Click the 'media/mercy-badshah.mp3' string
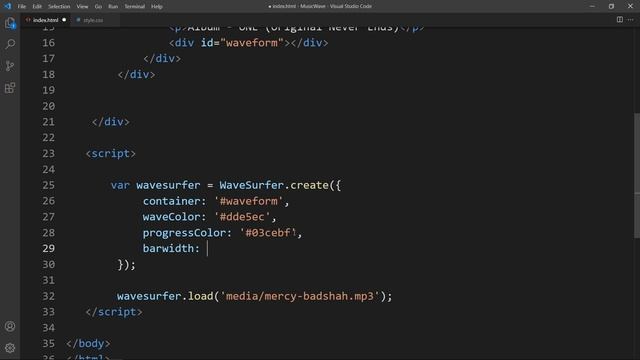The width and height of the screenshot is (640, 360). pyautogui.click(x=300, y=296)
